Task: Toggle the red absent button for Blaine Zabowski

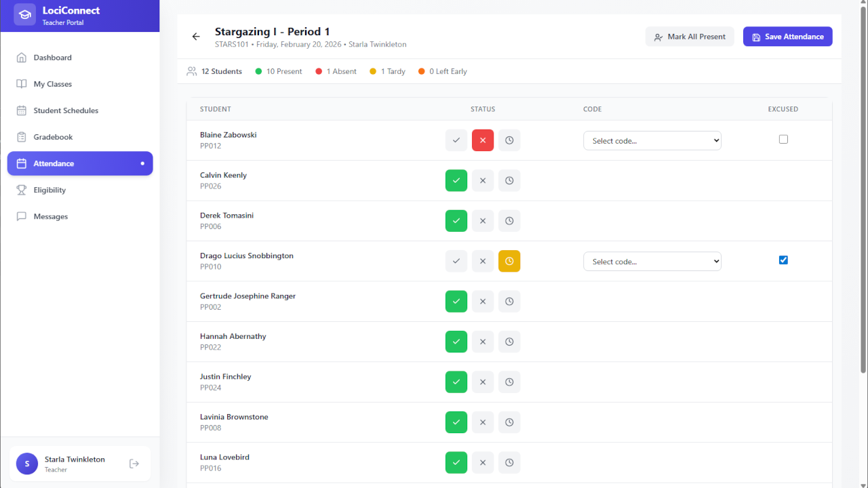Action: [483, 140]
